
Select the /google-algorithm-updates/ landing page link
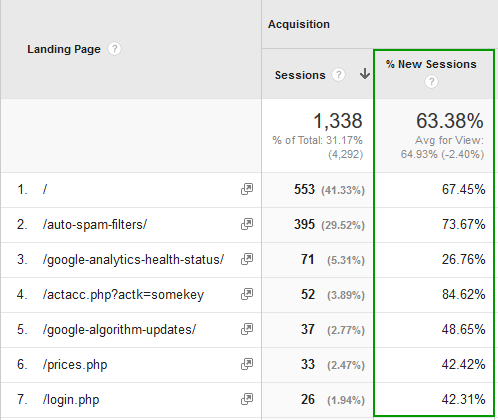point(119,329)
